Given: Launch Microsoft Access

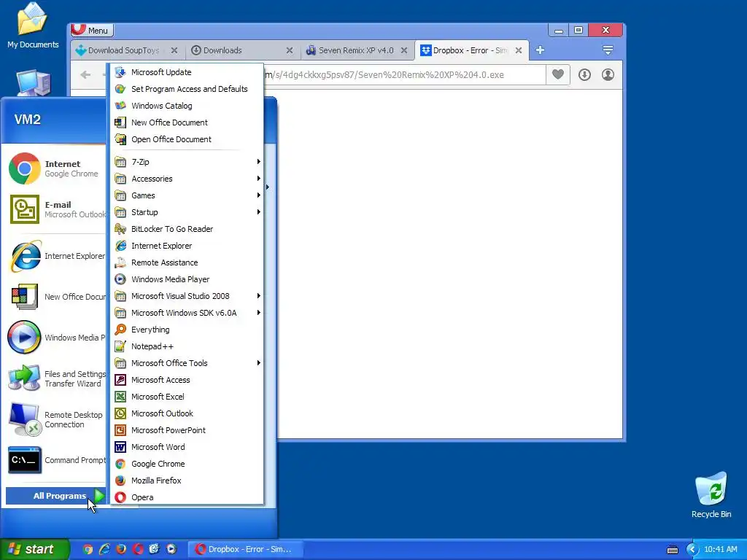Looking at the screenshot, I should (x=187, y=380).
